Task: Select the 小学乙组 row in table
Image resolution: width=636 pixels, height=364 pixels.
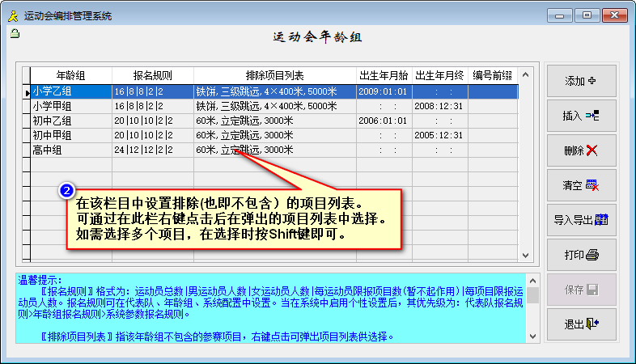Action: (x=70, y=92)
